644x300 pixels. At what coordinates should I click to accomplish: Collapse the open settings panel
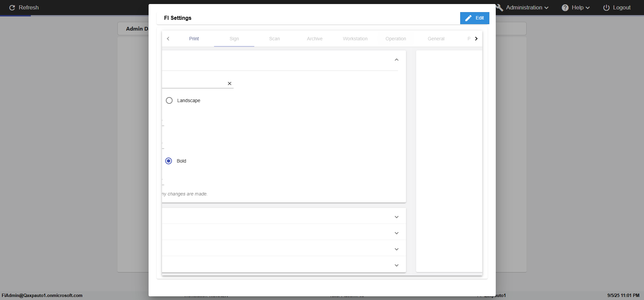pos(396,60)
